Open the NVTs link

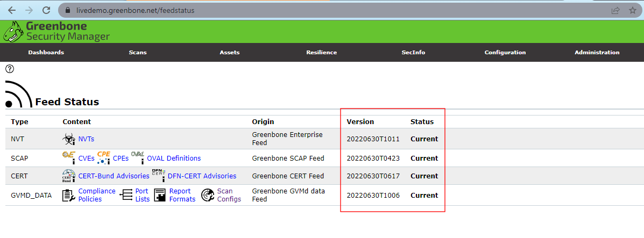pos(86,139)
